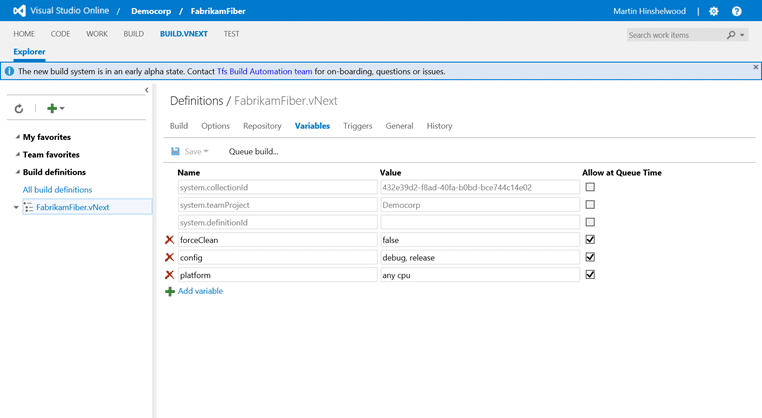The width and height of the screenshot is (762, 418).
Task: Uncheck queue time checkbox for platform
Action: 590,275
